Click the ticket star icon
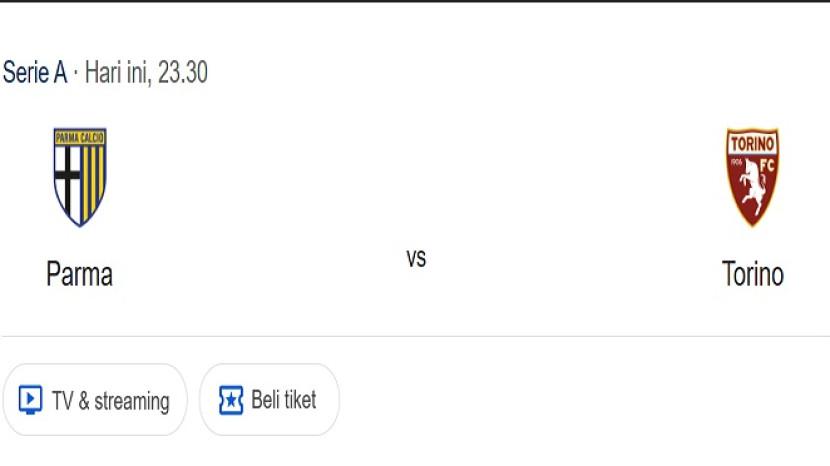The image size is (830, 466). tap(231, 400)
